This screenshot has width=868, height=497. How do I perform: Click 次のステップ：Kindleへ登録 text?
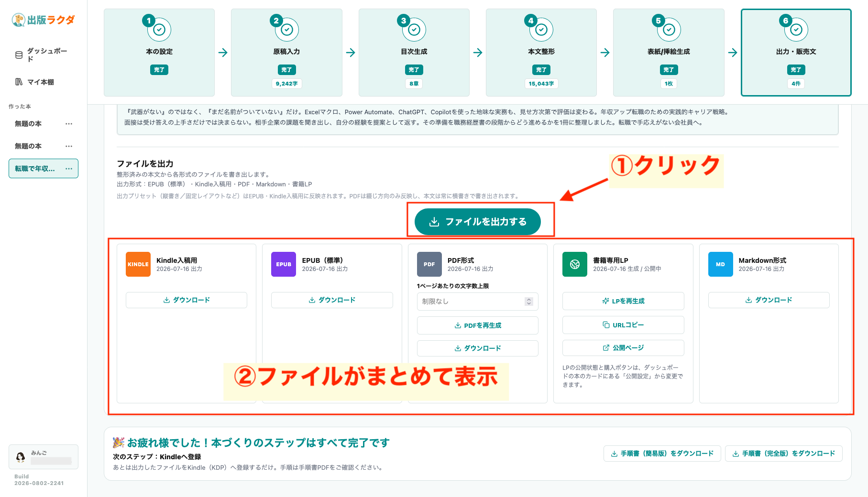157,457
